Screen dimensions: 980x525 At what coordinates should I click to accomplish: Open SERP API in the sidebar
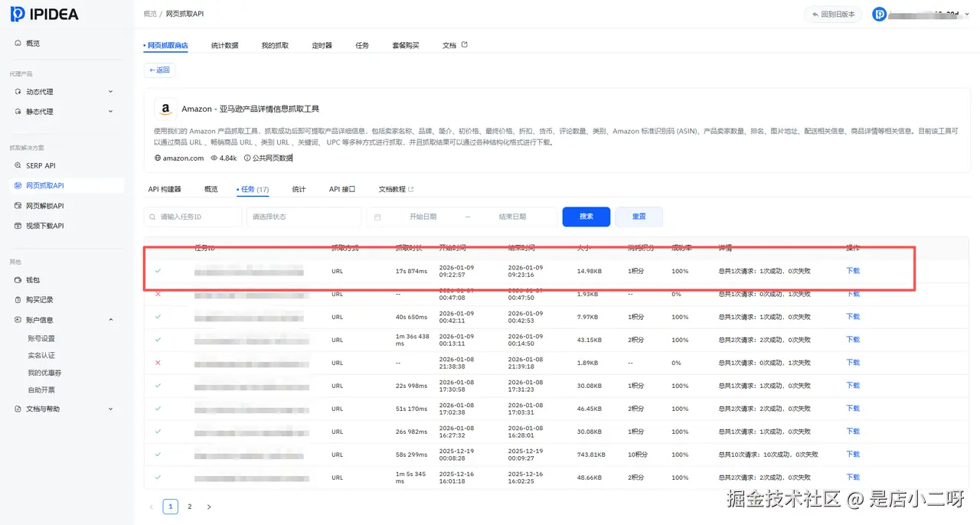pos(41,165)
